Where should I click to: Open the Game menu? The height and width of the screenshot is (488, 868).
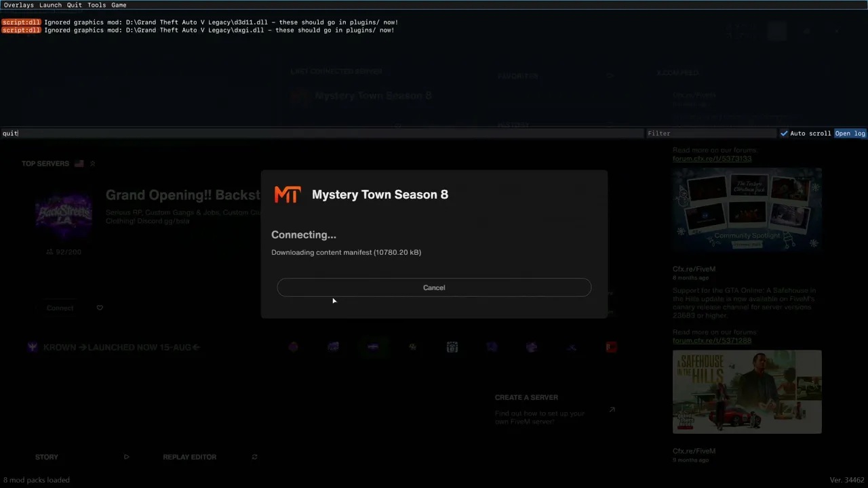(x=119, y=5)
